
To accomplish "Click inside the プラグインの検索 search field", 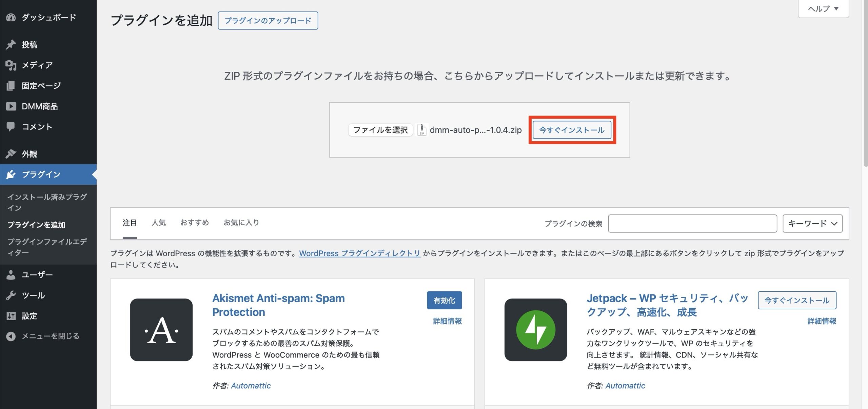I will point(693,223).
